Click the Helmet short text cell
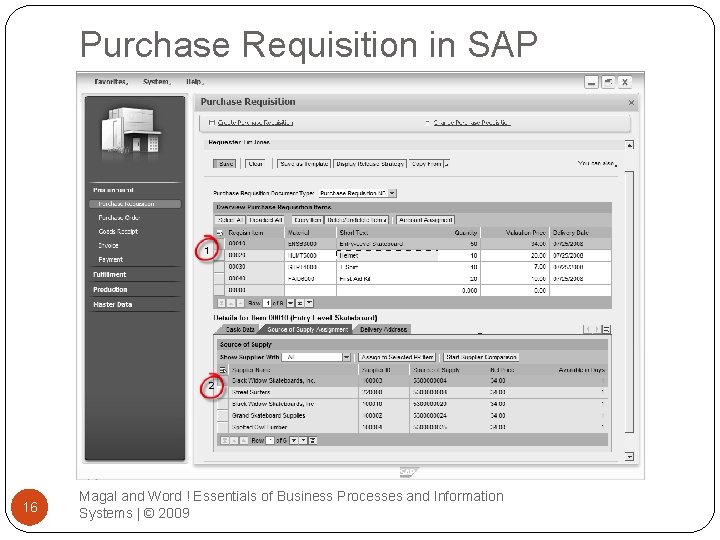 pyautogui.click(x=388, y=255)
